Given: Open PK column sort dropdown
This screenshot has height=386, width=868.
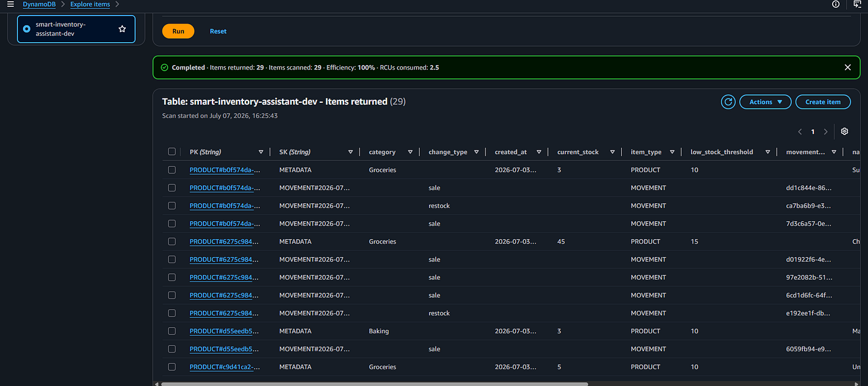Looking at the screenshot, I should 261,152.
